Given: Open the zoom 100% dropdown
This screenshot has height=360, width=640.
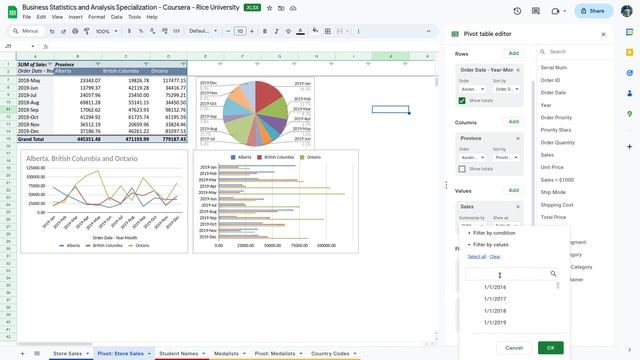Looking at the screenshot, I should coord(107,31).
